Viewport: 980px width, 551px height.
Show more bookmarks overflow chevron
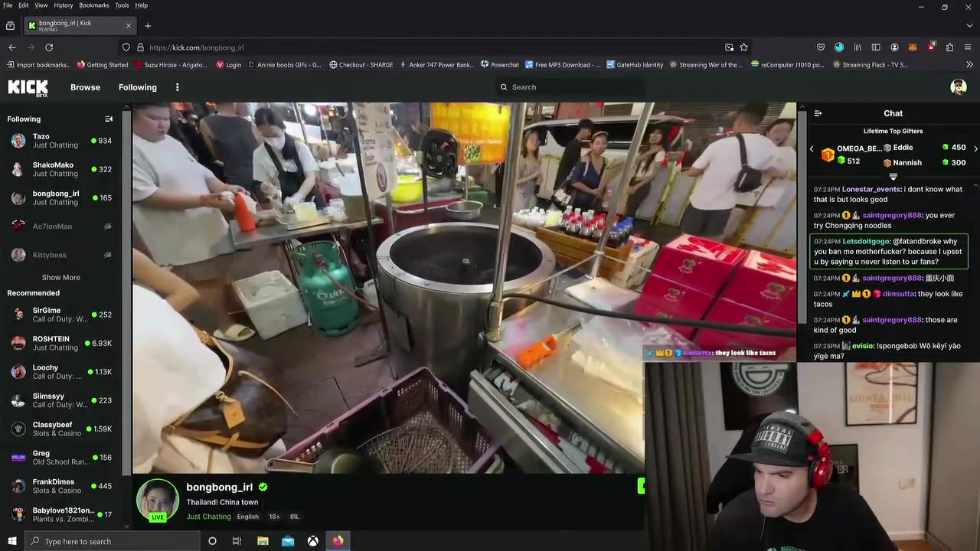(969, 65)
